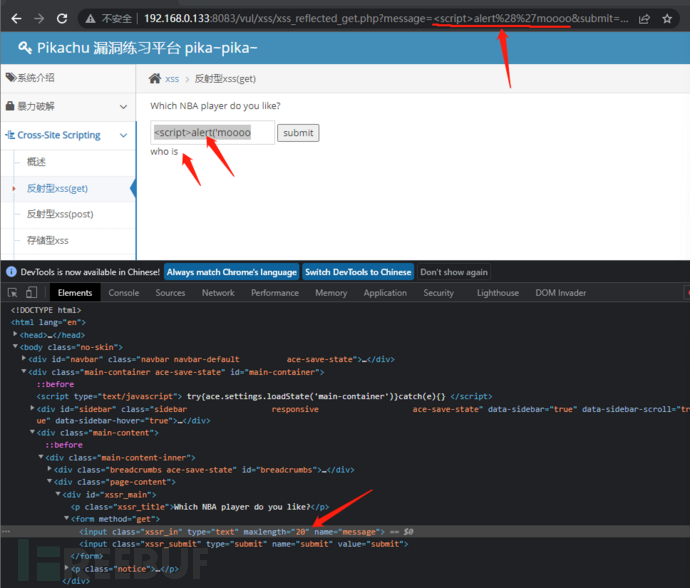Collapse the form method get node
690x588 pixels.
[x=66, y=518]
